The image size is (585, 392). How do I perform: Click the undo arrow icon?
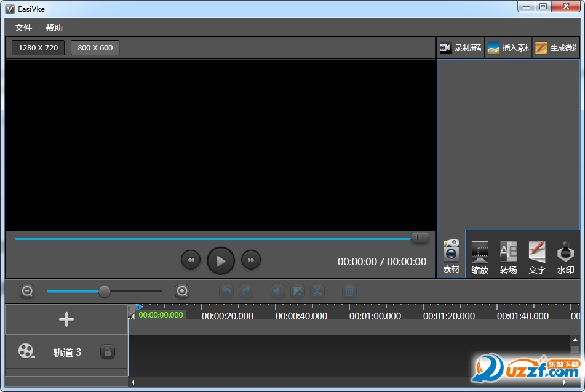(x=226, y=291)
